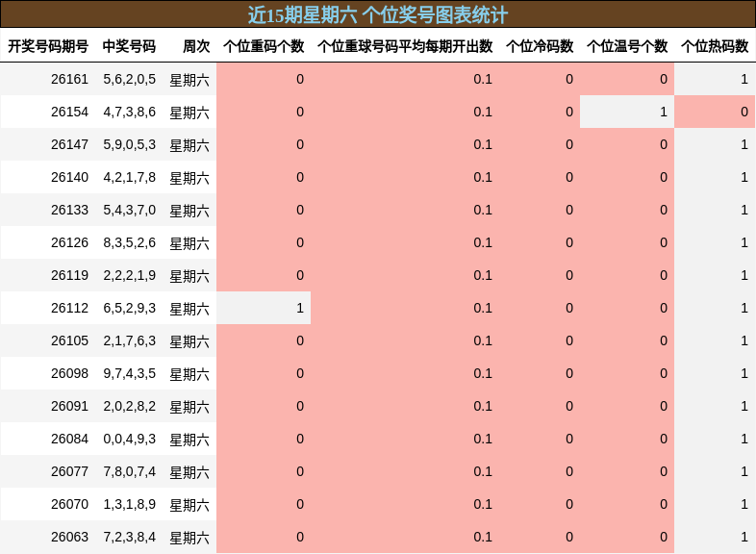Click the 0.1 average value in row 26161

[x=483, y=79]
